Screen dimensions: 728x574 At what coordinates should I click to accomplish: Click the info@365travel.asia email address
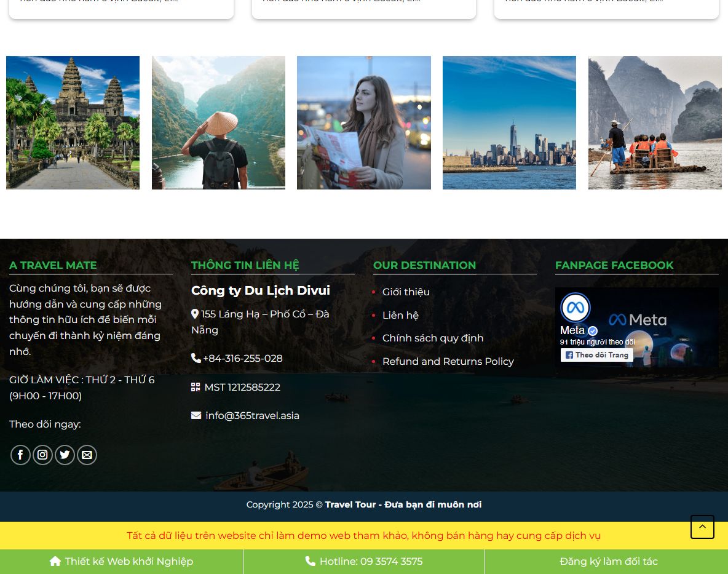pyautogui.click(x=253, y=415)
